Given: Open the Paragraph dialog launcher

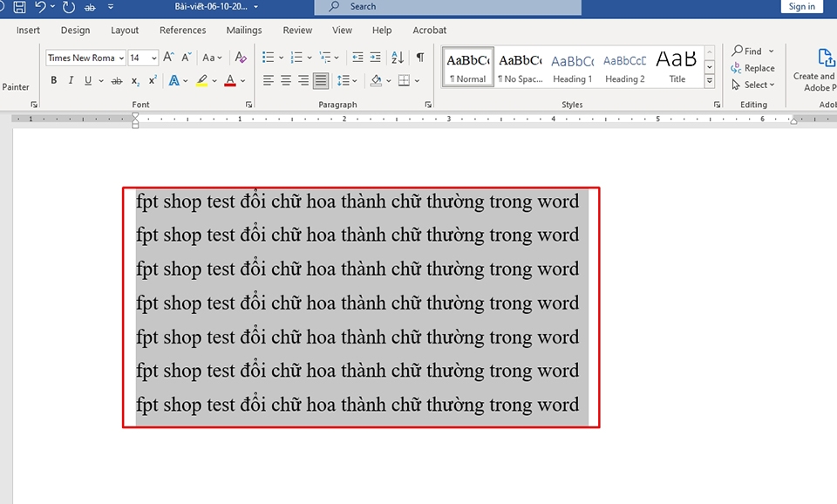Looking at the screenshot, I should (428, 105).
